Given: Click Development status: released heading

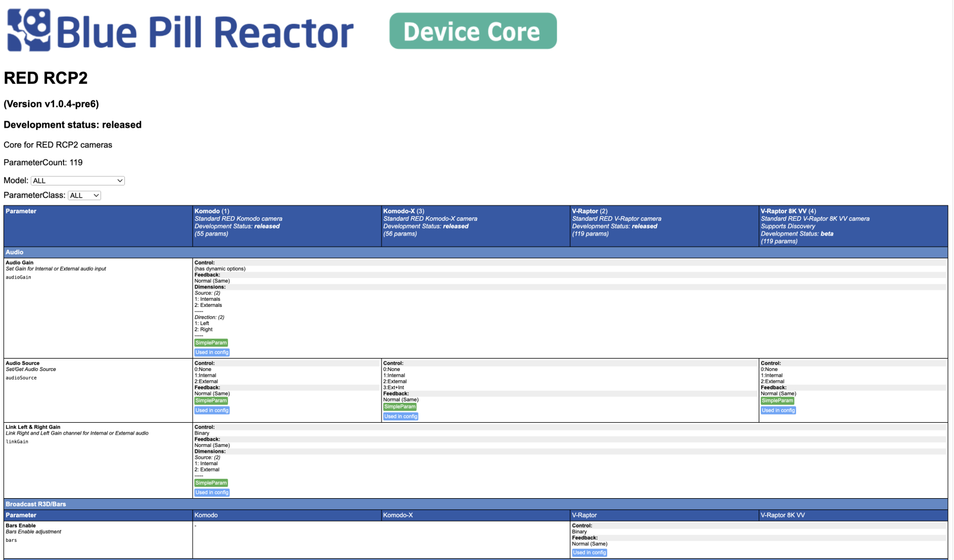Looking at the screenshot, I should pyautogui.click(x=73, y=125).
